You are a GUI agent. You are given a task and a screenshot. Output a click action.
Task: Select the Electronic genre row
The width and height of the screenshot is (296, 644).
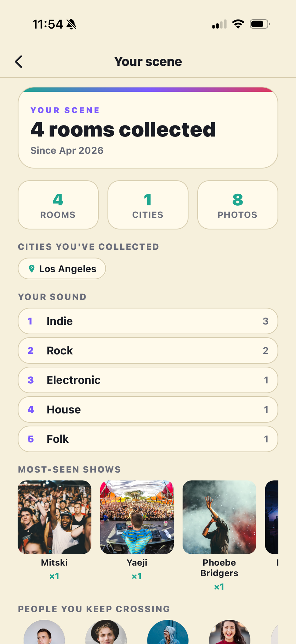pyautogui.click(x=148, y=380)
